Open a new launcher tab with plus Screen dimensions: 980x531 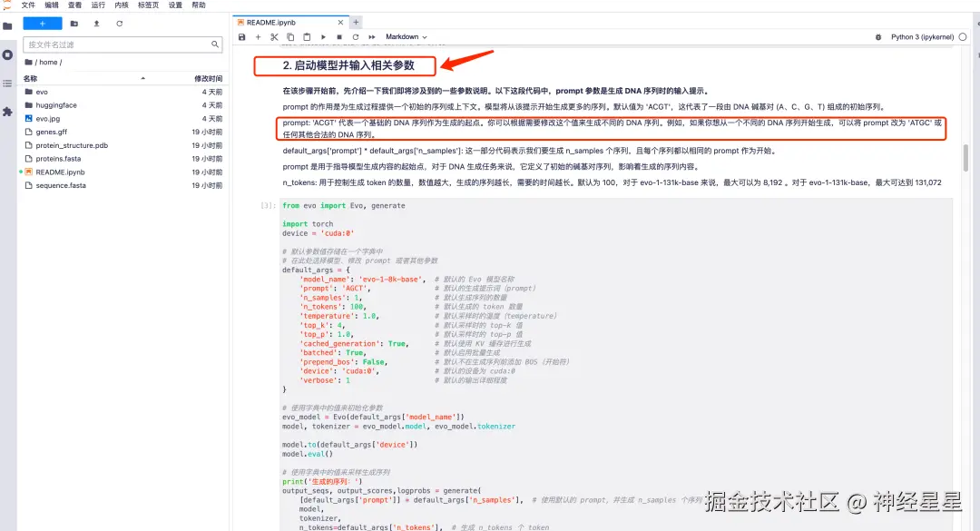pyautogui.click(x=356, y=23)
